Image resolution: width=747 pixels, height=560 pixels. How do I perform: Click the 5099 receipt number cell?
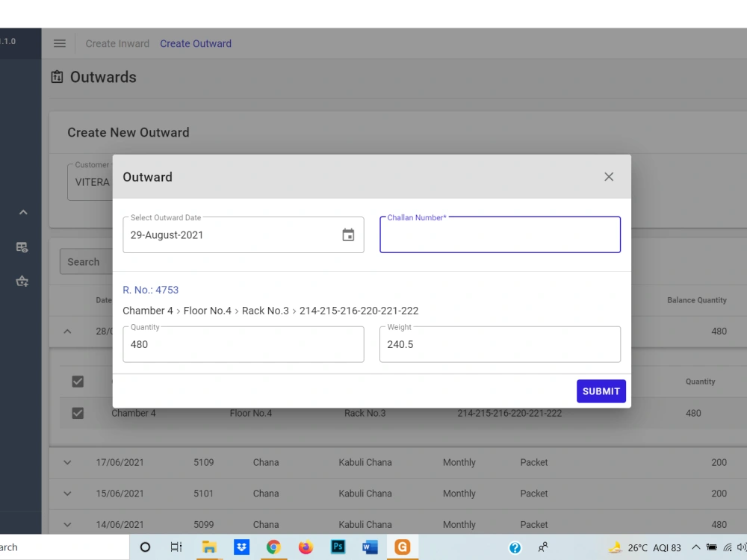click(x=203, y=525)
